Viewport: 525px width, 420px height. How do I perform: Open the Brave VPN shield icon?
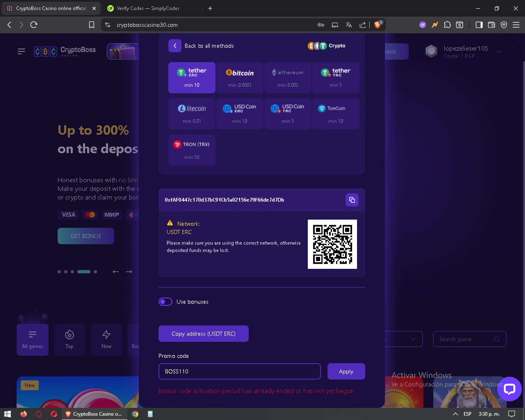(504, 25)
